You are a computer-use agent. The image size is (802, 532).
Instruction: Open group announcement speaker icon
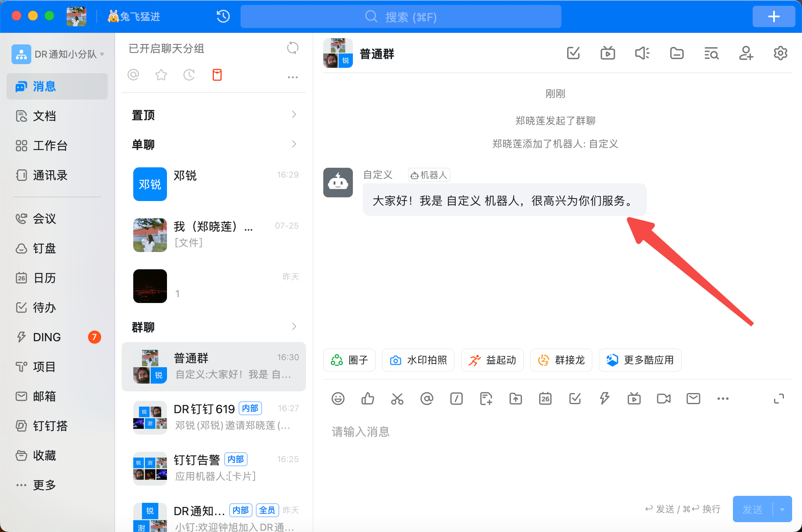coord(642,53)
